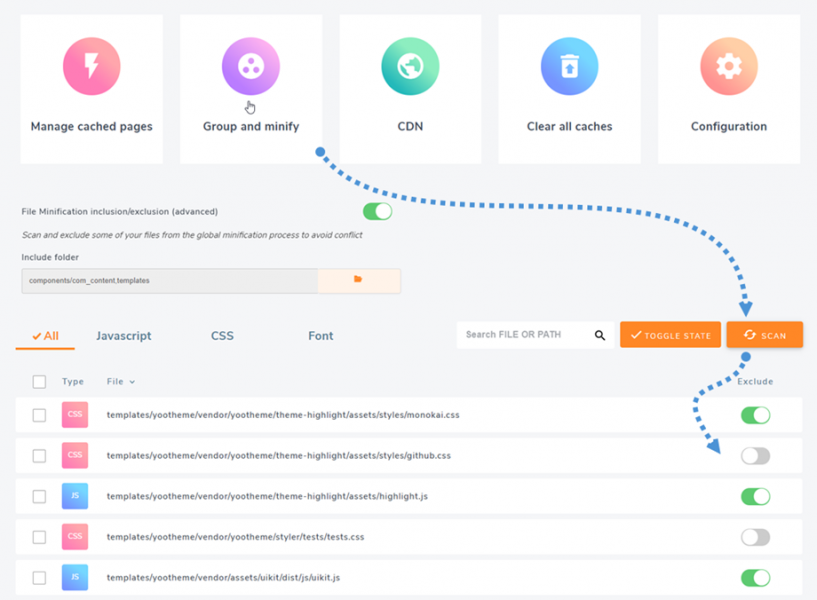
Task: Switch to the Javascript tab
Action: click(124, 336)
